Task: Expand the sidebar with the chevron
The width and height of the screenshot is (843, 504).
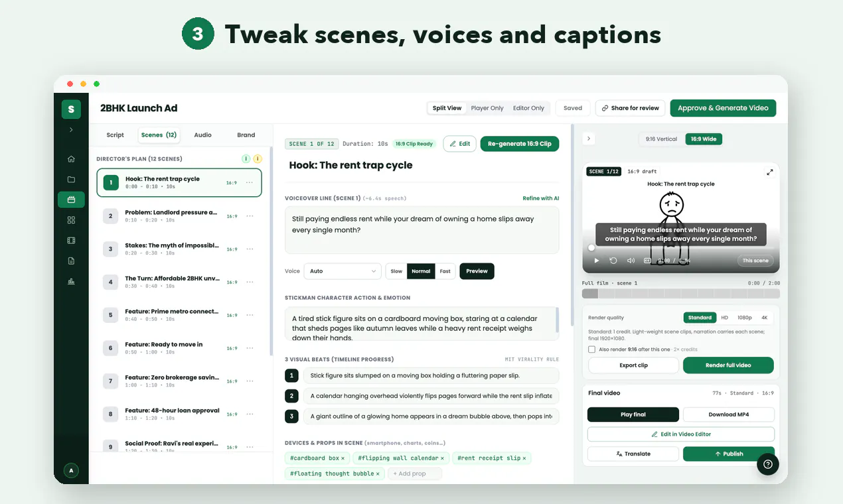Action: (71, 129)
